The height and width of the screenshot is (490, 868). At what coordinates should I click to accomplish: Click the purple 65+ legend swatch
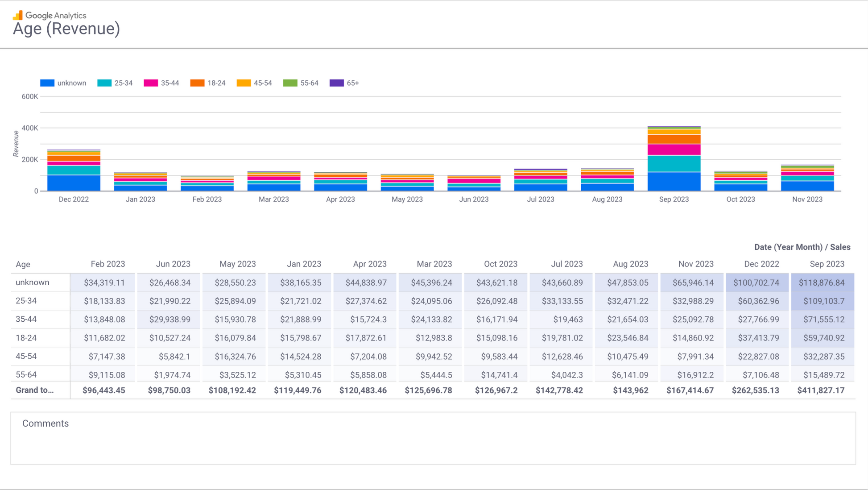[336, 83]
